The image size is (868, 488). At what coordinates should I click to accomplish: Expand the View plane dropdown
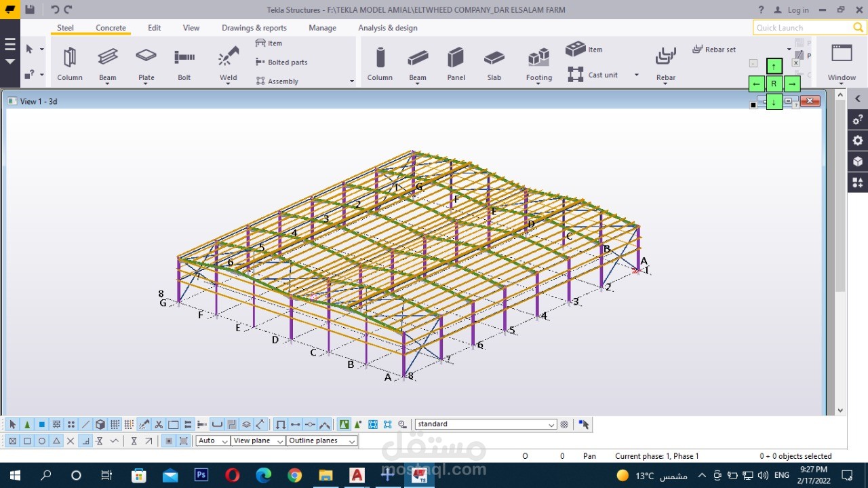279,441
